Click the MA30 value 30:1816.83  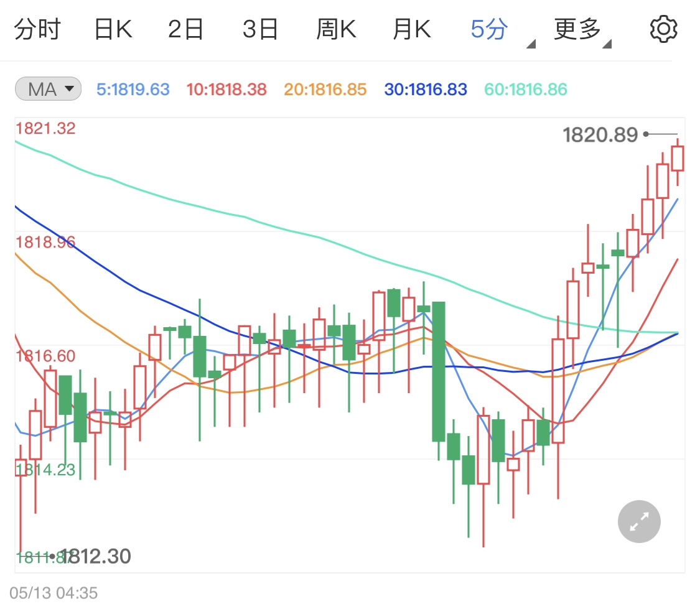tap(426, 90)
